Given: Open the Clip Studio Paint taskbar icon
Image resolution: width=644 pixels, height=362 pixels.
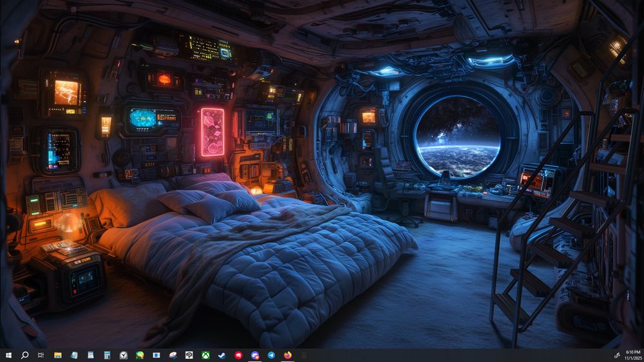Looking at the screenshot, I should 189,356.
